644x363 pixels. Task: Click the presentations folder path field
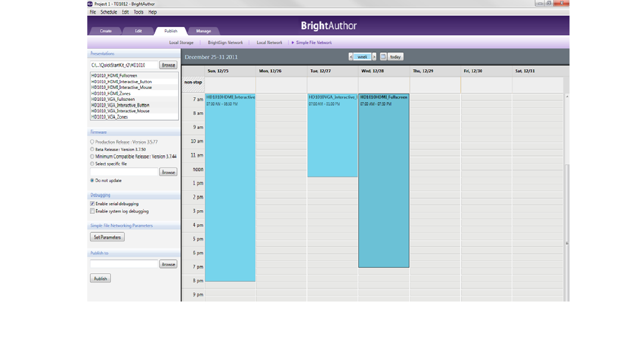(x=124, y=65)
